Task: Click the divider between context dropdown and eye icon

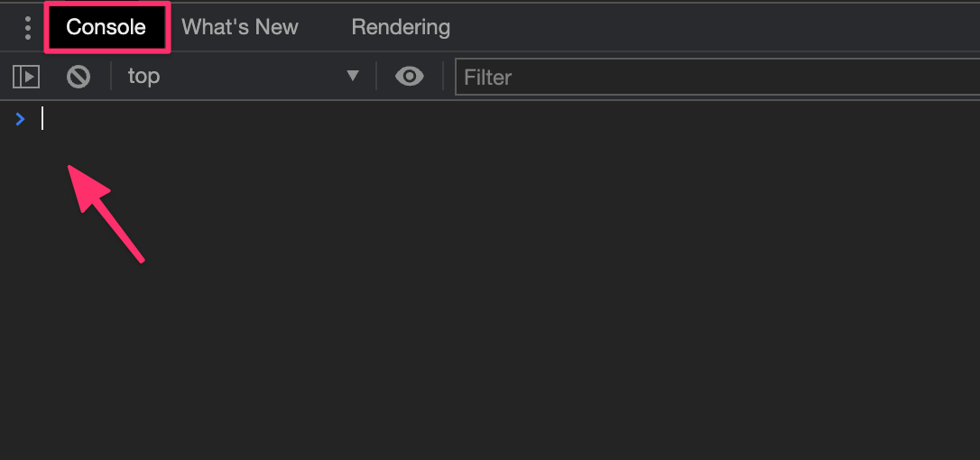Action: 376,78
